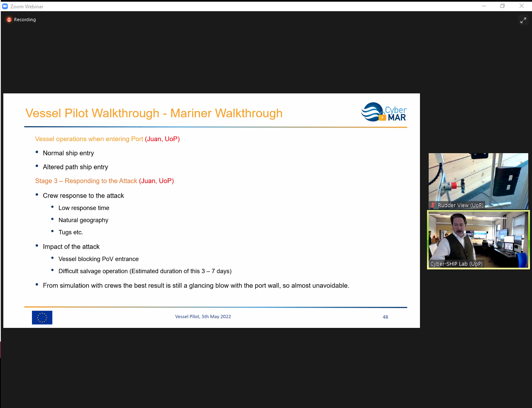This screenshot has width=532, height=408.
Task: Click the CyberMAR logo on the slide
Action: pos(383,112)
